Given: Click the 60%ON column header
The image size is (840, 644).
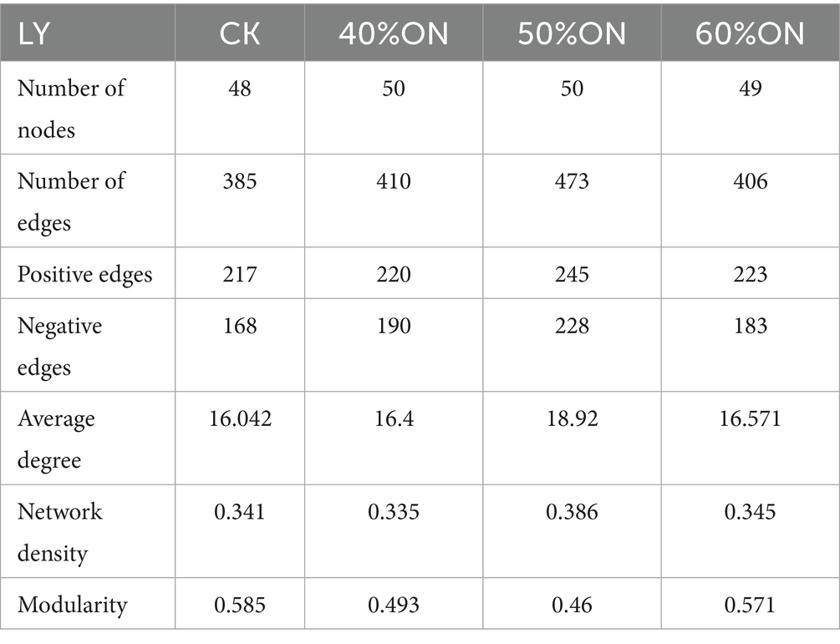Looking at the screenshot, I should (750, 33).
